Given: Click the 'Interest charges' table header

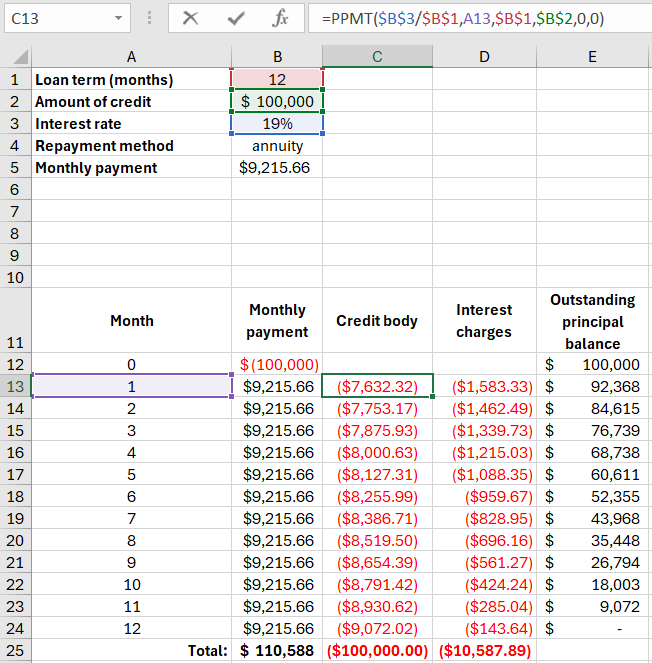Looking at the screenshot, I should (484, 320).
